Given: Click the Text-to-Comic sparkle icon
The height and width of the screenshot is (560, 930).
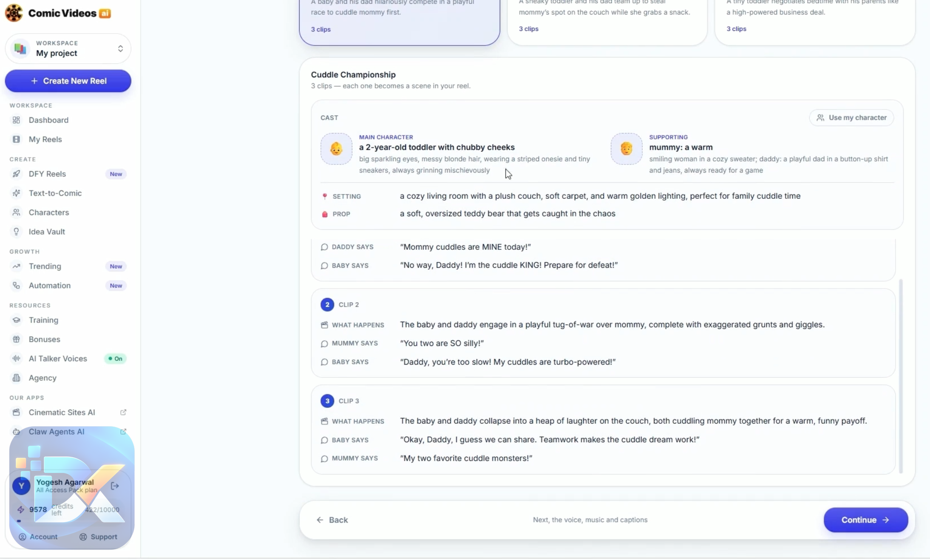Looking at the screenshot, I should [x=16, y=193].
